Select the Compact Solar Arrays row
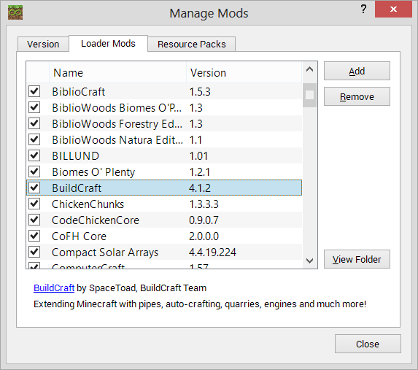 (164, 252)
